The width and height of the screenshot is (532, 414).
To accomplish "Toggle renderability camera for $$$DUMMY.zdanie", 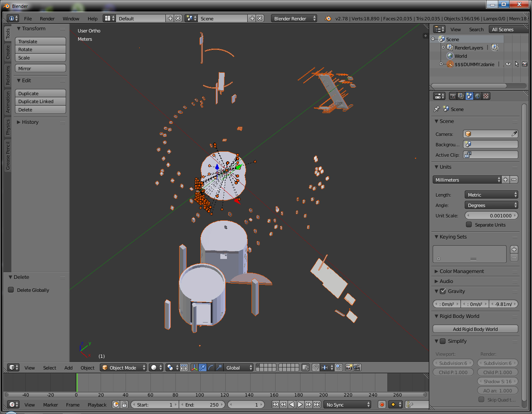I will (x=525, y=64).
